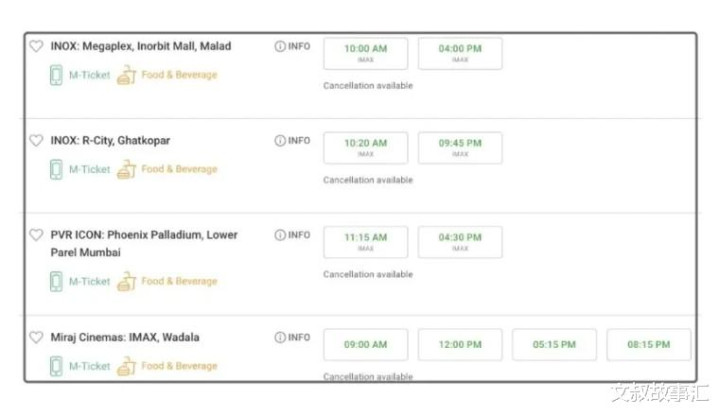Screen dimensions: 719x416
Task: Favorite Miraj Cinemas IMAX Wadala heart icon
Action: (x=36, y=337)
